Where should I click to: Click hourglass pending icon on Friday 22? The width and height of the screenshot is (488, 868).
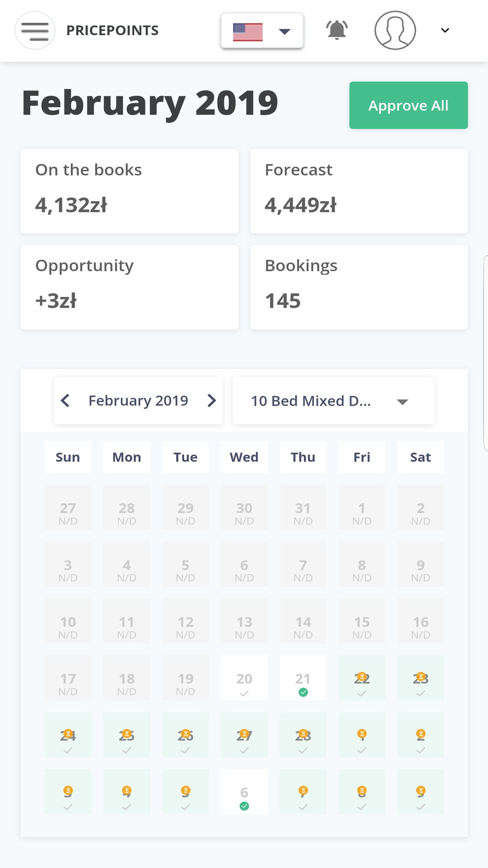tap(362, 677)
